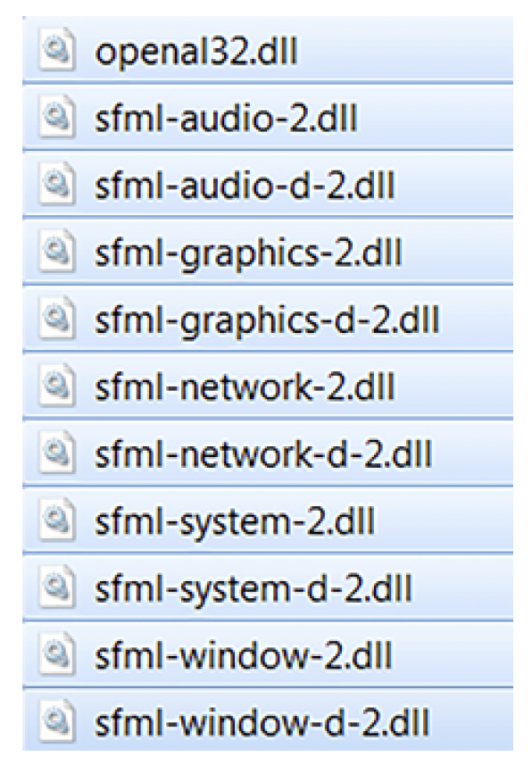Select the sfml-window-d-2.dll file name
532x773 pixels.
tap(262, 724)
